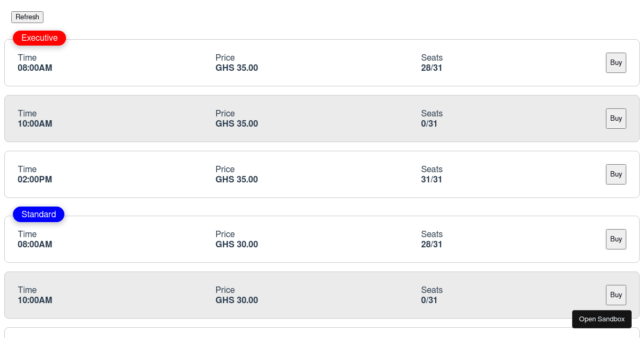Click 28/31 seats in Executive 08:00AM row

coord(431,68)
